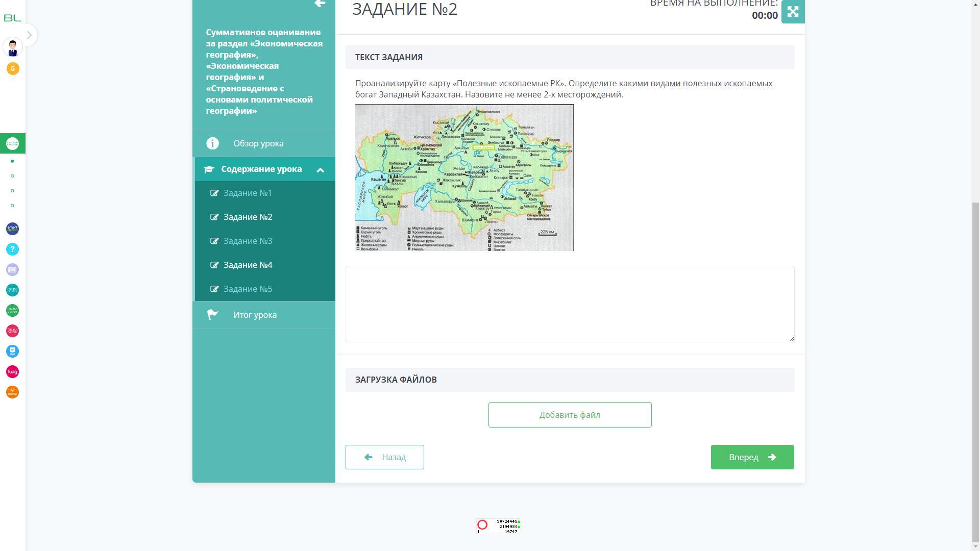Click the orange notification badge showing 5
Screen dimensions: 980x551
point(13,69)
